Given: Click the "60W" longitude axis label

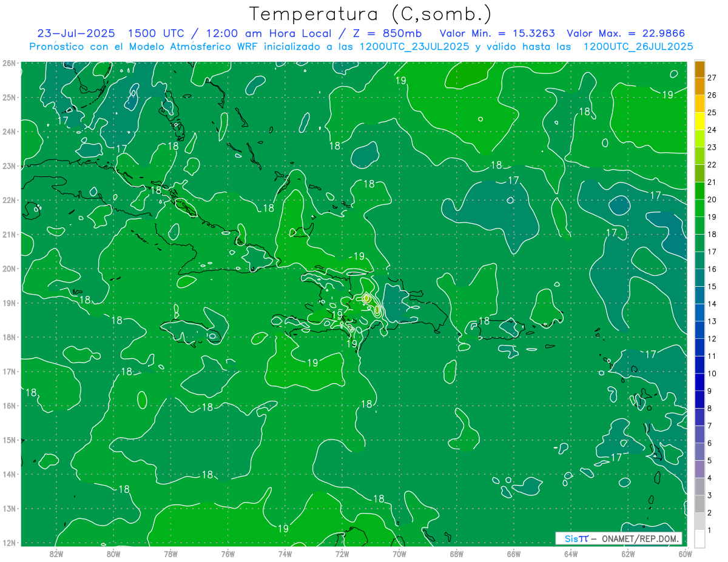Looking at the screenshot, I should [x=686, y=554].
